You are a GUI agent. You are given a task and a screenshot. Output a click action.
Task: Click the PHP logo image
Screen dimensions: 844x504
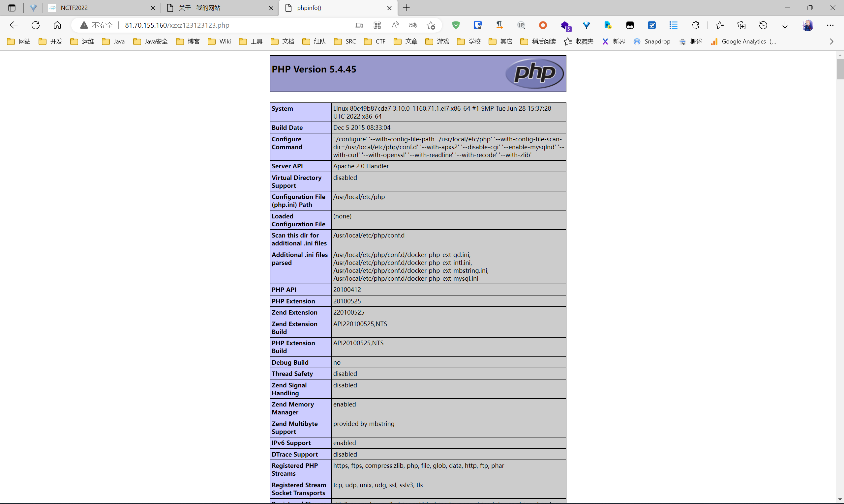coord(534,73)
